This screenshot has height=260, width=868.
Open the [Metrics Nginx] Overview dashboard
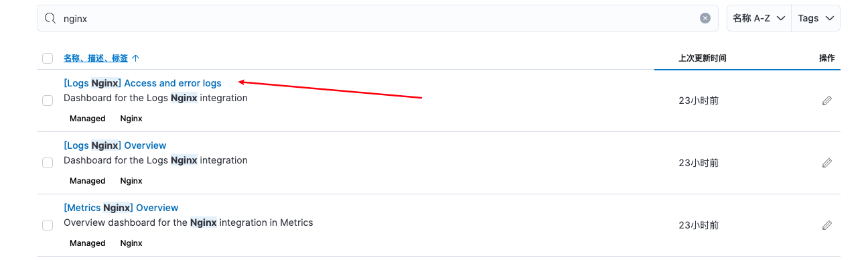pyautogui.click(x=121, y=208)
